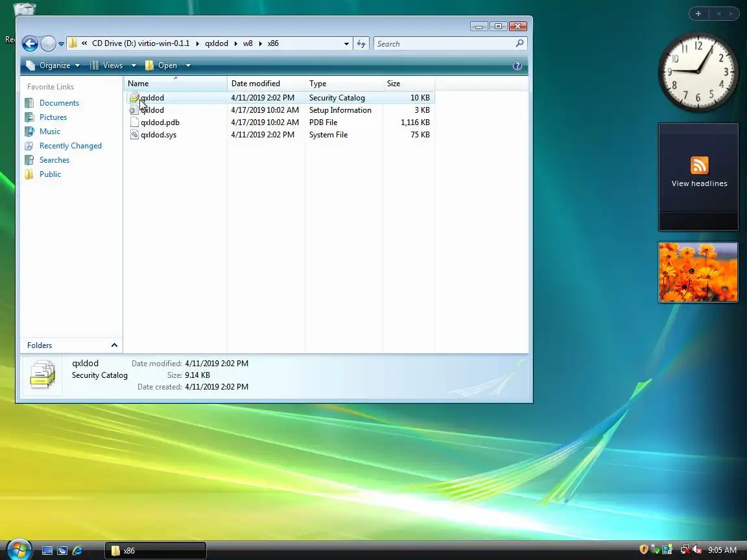This screenshot has width=747, height=560.
Task: Expand the Views dropdown arrow
Action: pos(134,65)
